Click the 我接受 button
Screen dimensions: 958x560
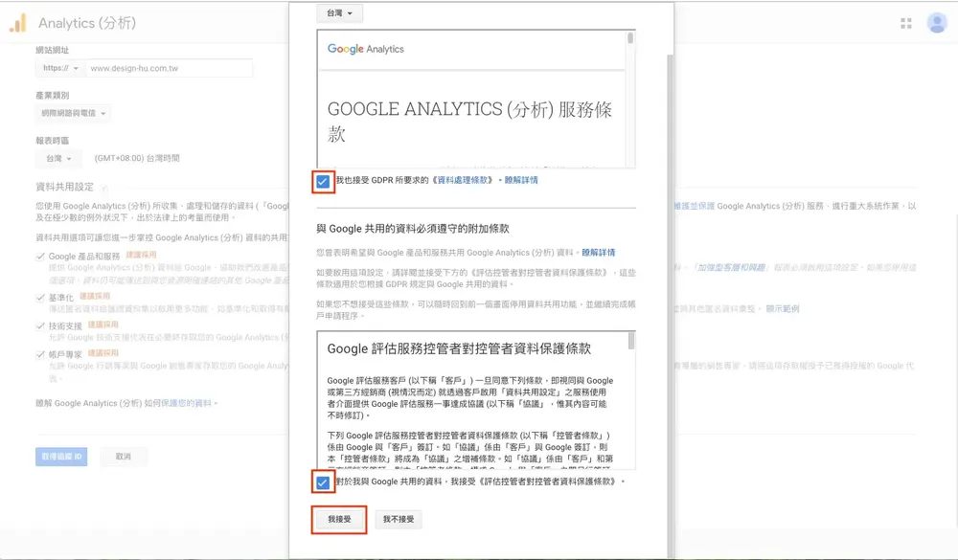[339, 519]
